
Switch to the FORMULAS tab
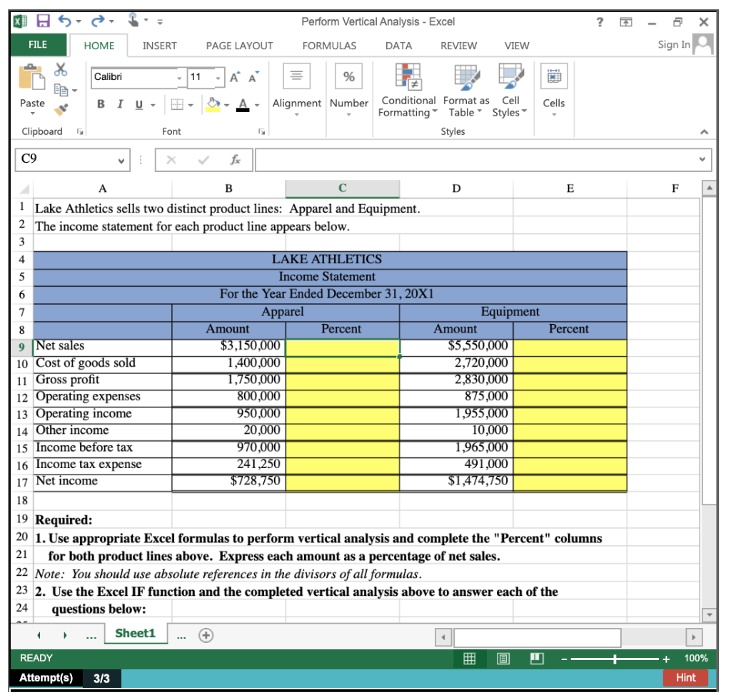328,46
